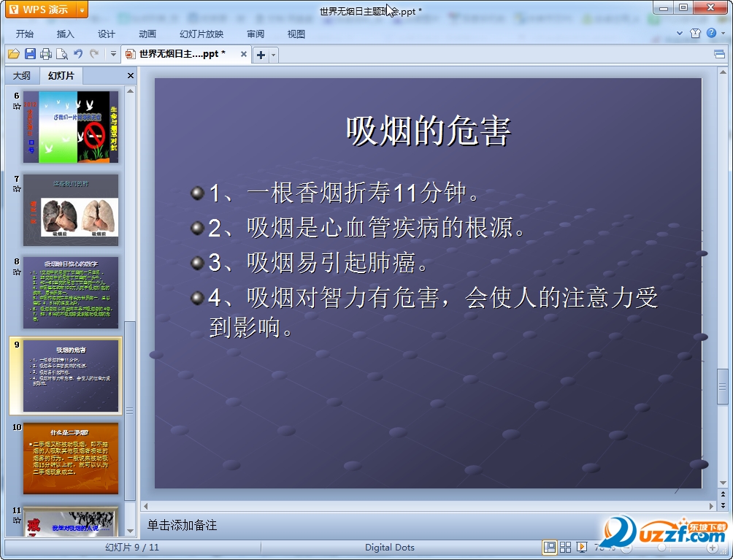This screenshot has width=733, height=560.
Task: Select the 世界无烟日主....ppt document tab
Action: (x=181, y=54)
